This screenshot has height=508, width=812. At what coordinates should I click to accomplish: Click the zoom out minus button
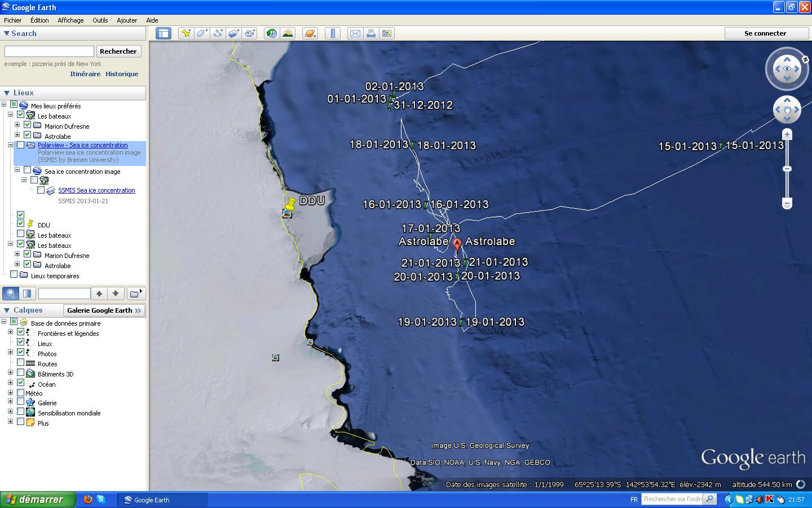coord(787,203)
